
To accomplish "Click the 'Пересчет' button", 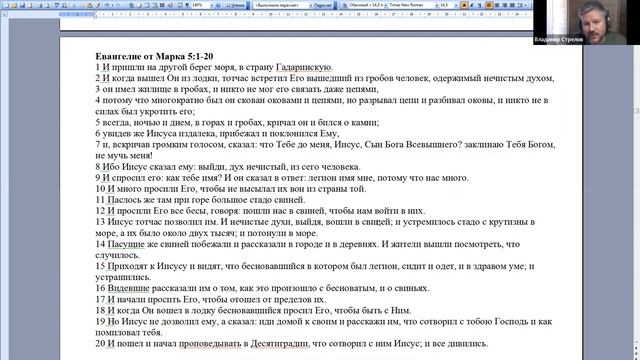I will (323, 5).
